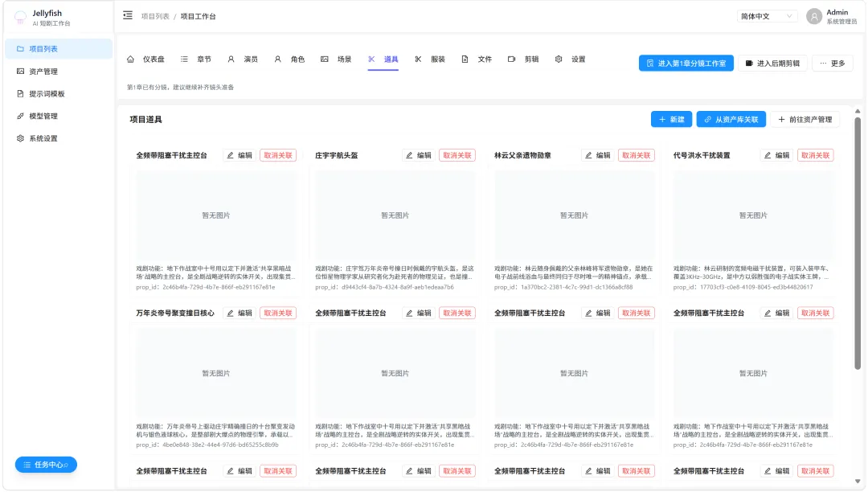This screenshot has height=492, width=868.
Task: Select the 道具 tab
Action: pos(383,59)
